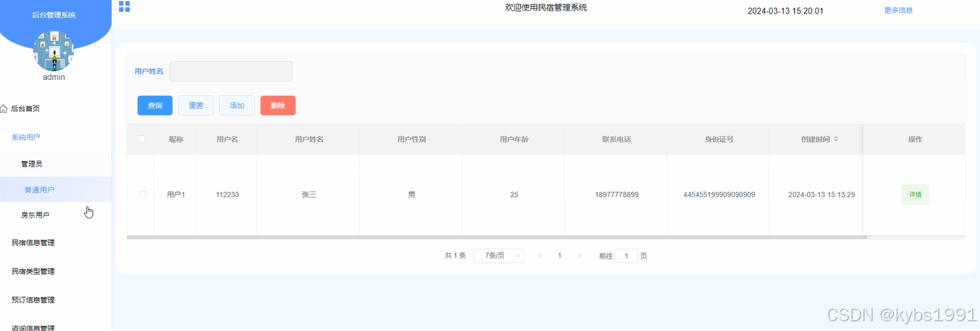Click the 用户性别 column header
Screen dimensions: 980x331
[x=411, y=139]
